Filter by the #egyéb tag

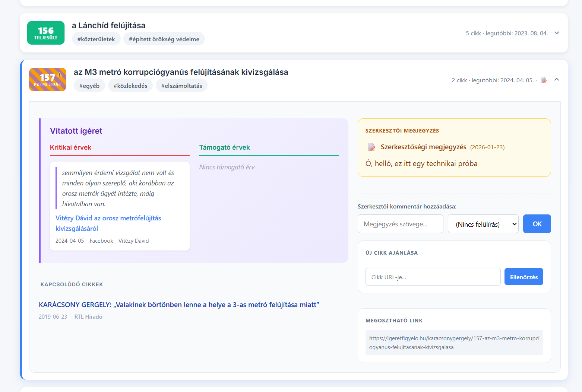[89, 86]
